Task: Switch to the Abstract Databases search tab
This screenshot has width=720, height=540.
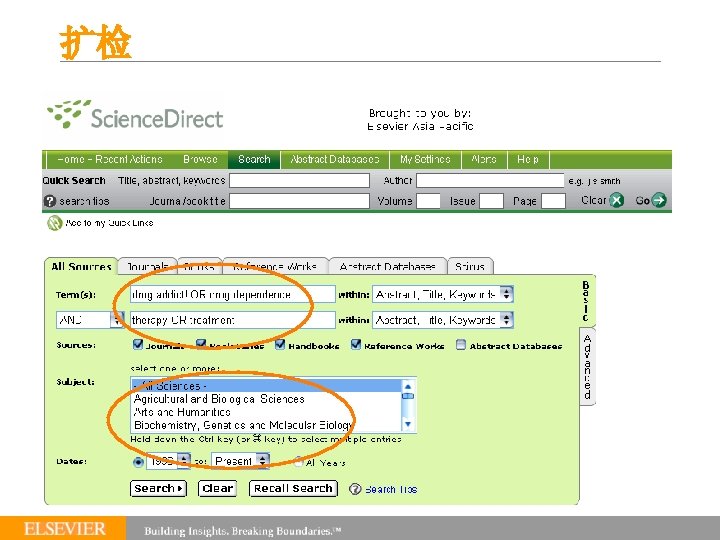Action: tap(387, 266)
